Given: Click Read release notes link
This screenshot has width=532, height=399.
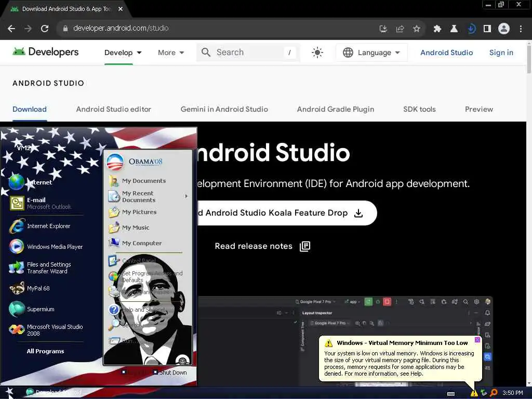Looking at the screenshot, I should point(262,246).
